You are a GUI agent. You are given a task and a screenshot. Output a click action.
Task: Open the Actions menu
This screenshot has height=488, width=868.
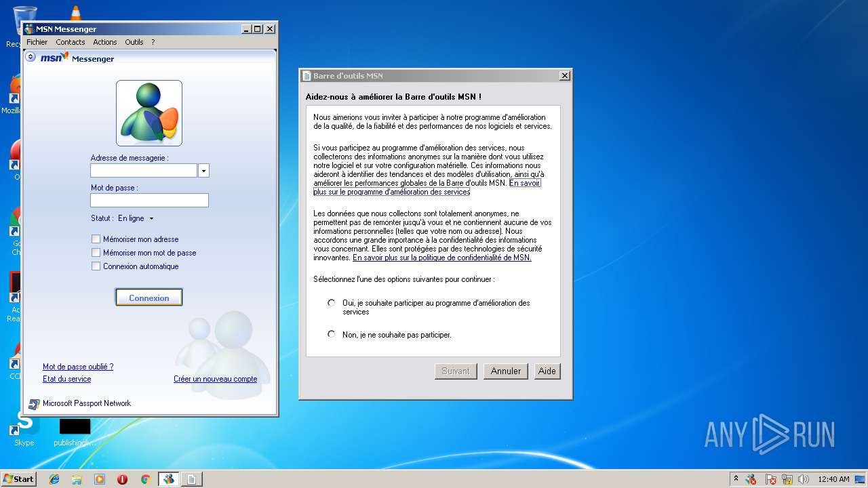point(105,42)
